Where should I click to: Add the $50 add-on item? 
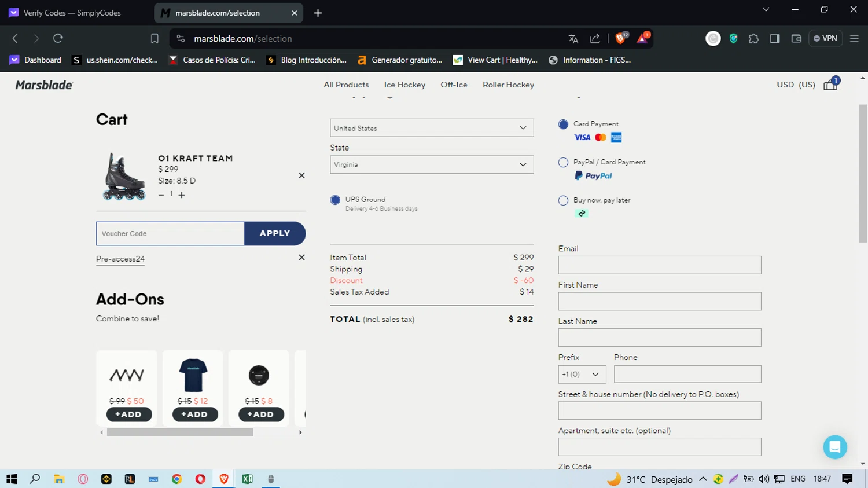coord(128,414)
